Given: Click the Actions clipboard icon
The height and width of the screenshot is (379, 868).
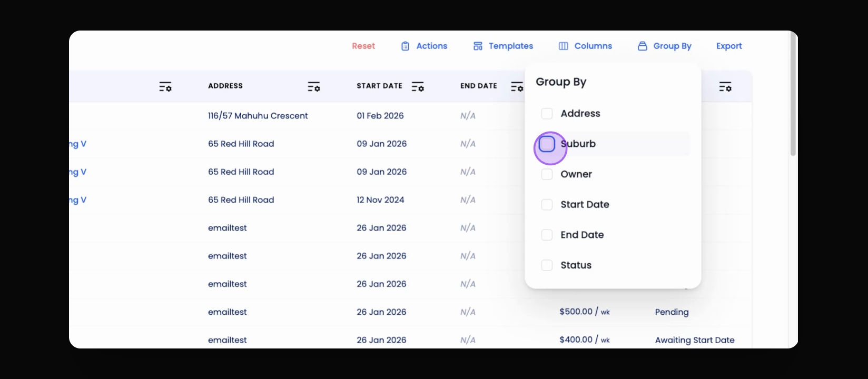Looking at the screenshot, I should pos(405,46).
